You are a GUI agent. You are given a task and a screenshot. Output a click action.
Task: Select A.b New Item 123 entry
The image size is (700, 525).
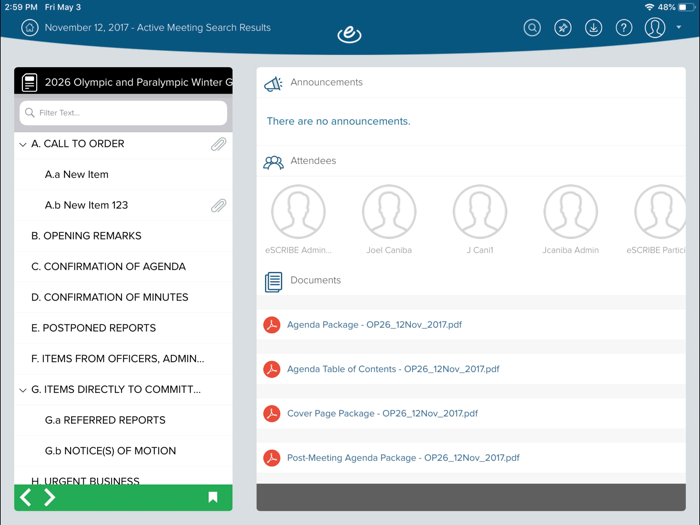point(123,205)
